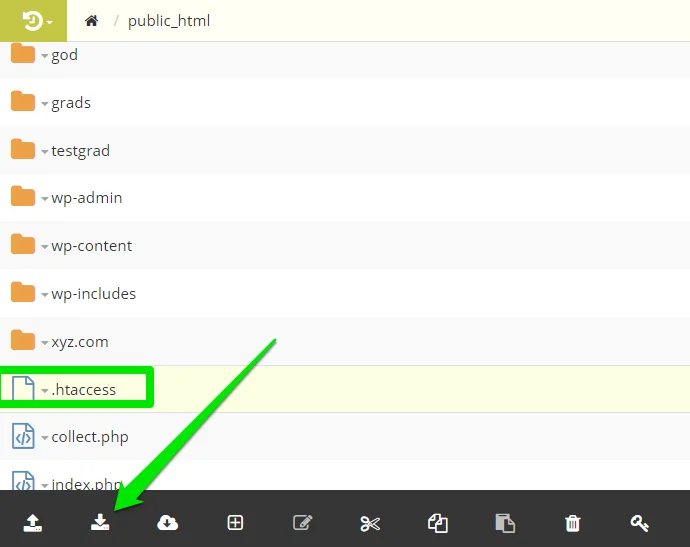
Task: Open the xyz.com dropdown arrow
Action: pos(44,343)
